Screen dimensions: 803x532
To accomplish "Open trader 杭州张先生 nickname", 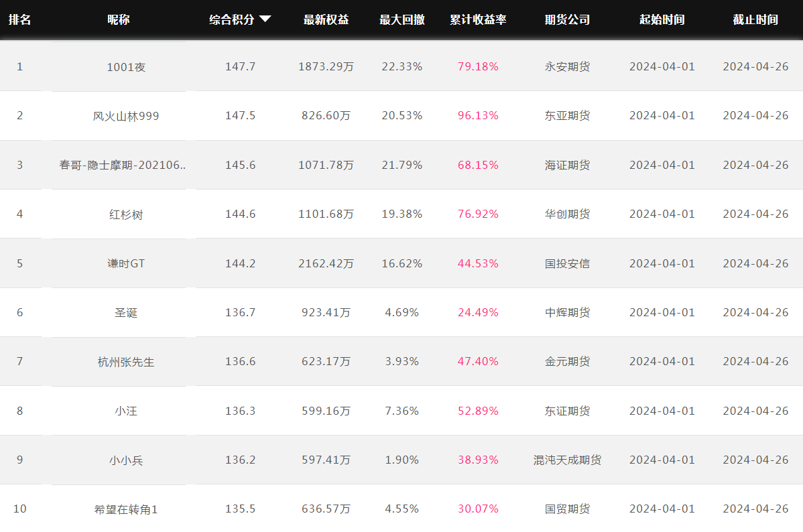I will tap(126, 362).
